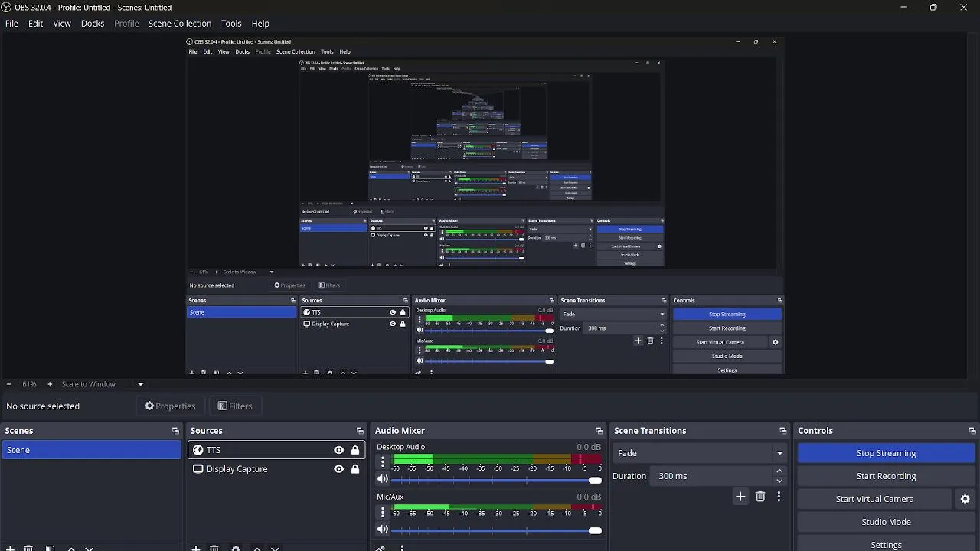This screenshot has width=980, height=551.
Task: Click the Display Capture monitor icon
Action: (198, 469)
